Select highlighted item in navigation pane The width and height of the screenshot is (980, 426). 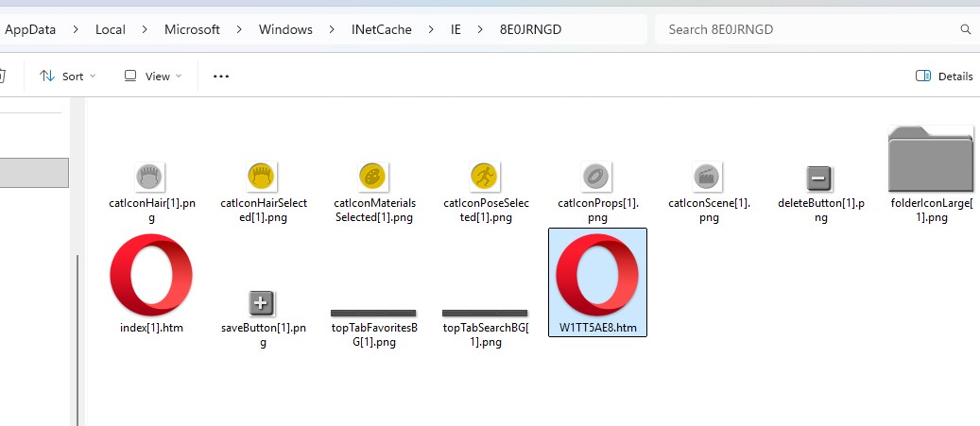[34, 173]
